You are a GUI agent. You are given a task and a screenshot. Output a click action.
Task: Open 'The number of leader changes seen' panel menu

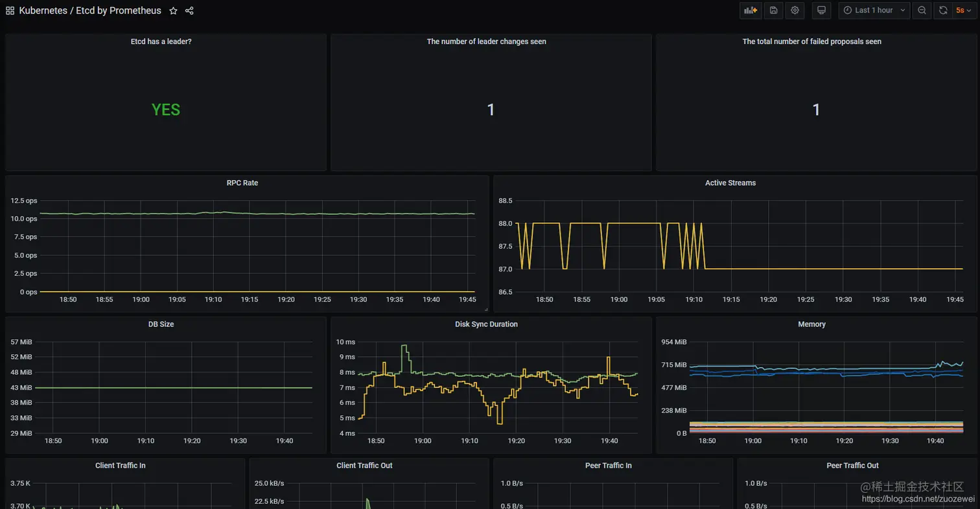point(486,41)
